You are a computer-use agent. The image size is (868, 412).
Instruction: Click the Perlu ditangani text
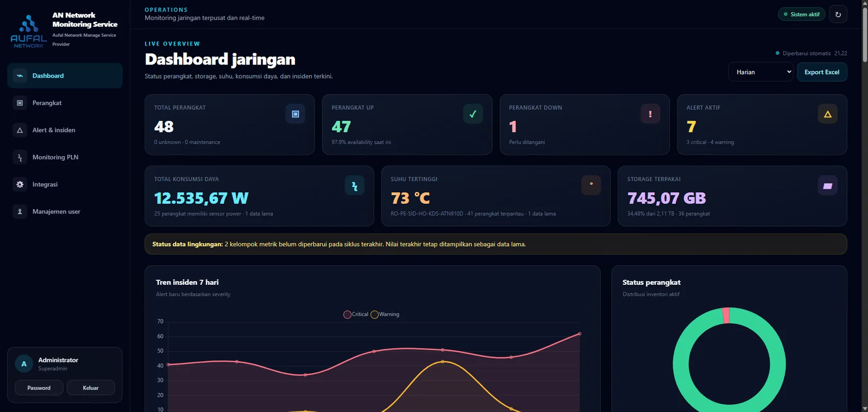coord(526,142)
